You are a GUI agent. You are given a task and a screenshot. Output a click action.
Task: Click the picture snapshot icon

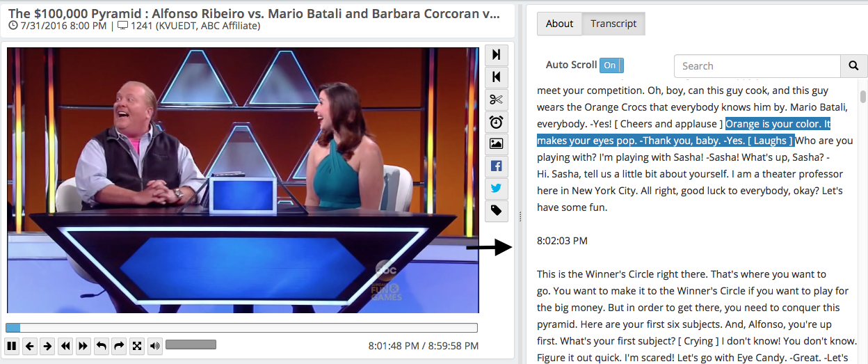point(496,144)
